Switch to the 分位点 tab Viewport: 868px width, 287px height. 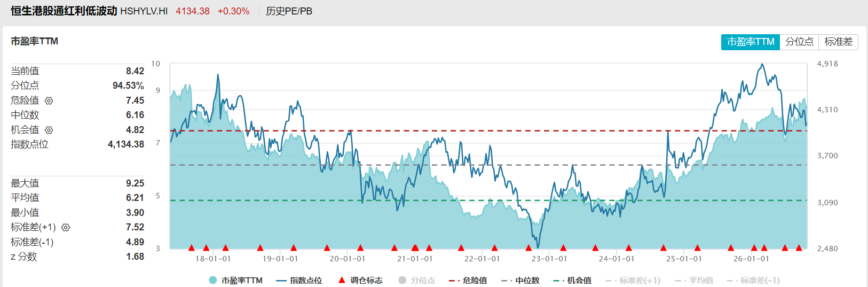click(799, 42)
